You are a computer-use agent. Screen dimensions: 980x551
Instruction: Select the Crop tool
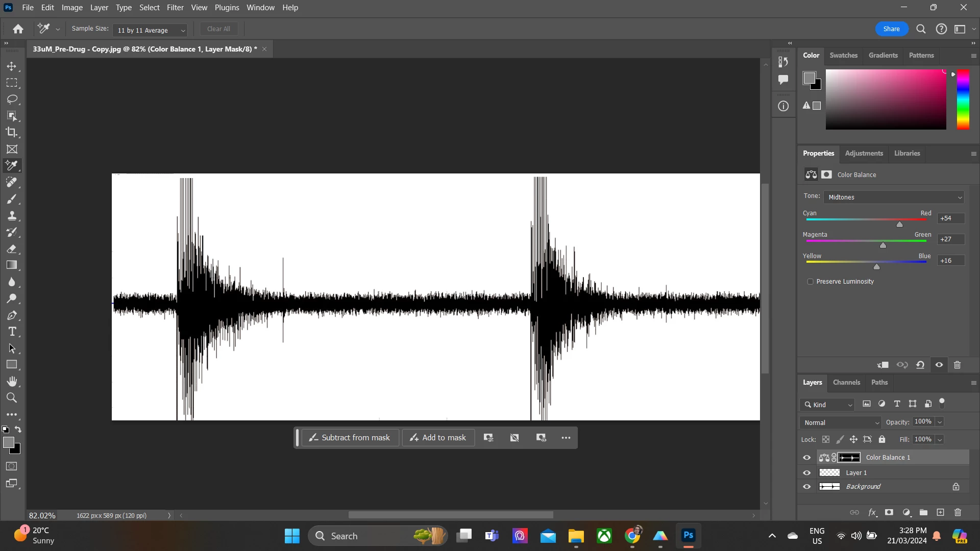[x=12, y=133]
